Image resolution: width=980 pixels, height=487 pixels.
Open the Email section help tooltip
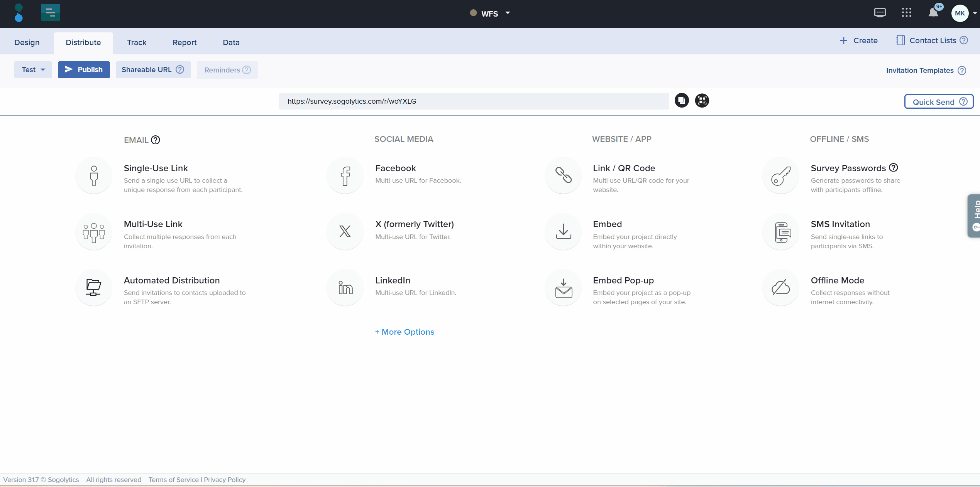pos(156,140)
